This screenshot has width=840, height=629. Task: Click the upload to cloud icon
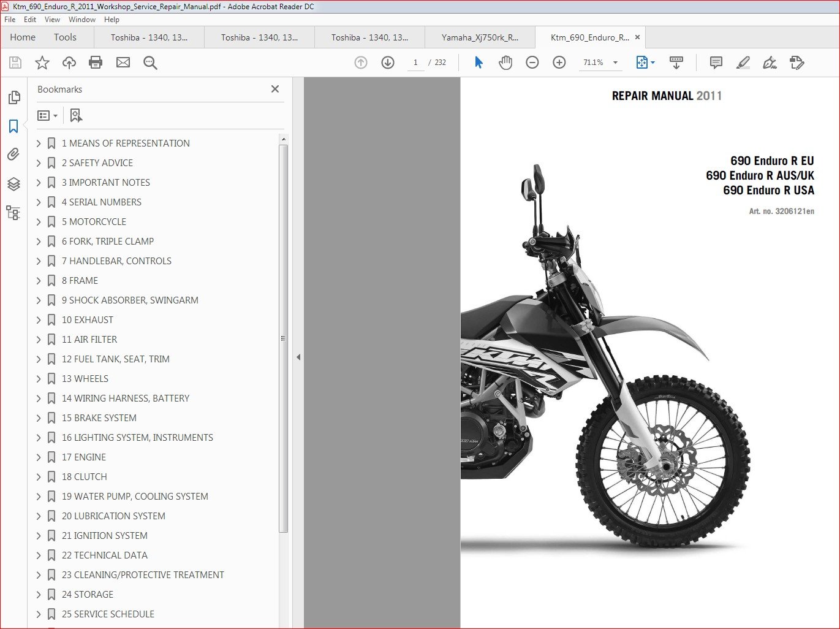pos(69,63)
